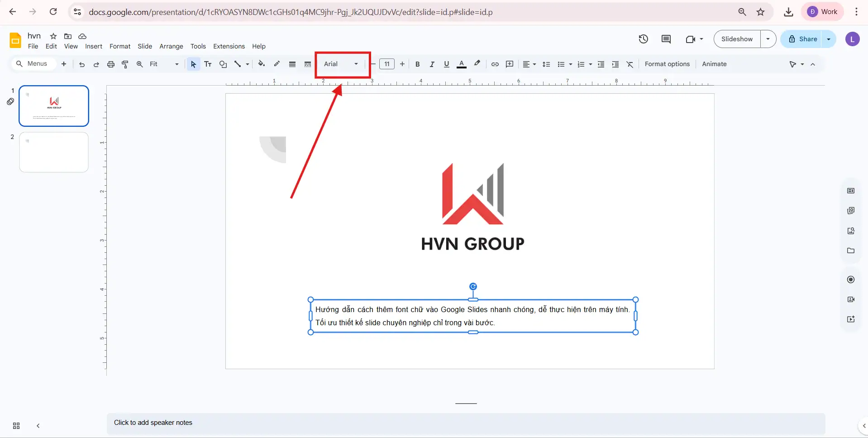Open the Extensions menu

(x=229, y=46)
